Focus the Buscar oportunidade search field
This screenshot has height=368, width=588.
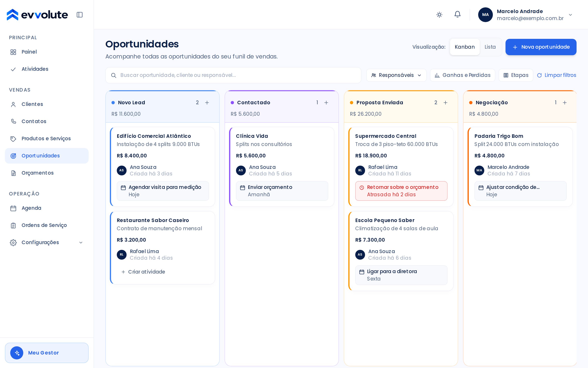click(233, 75)
